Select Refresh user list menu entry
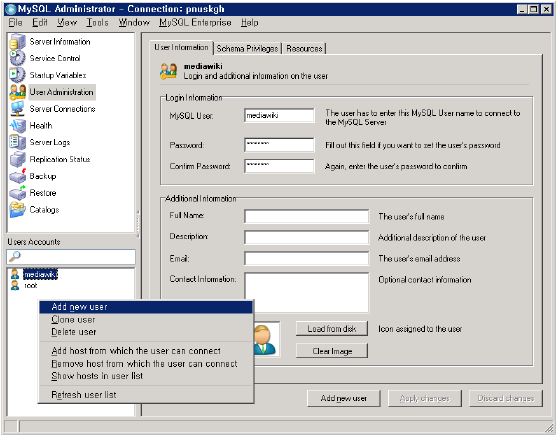The width and height of the screenshot is (556, 435). [x=146, y=395]
